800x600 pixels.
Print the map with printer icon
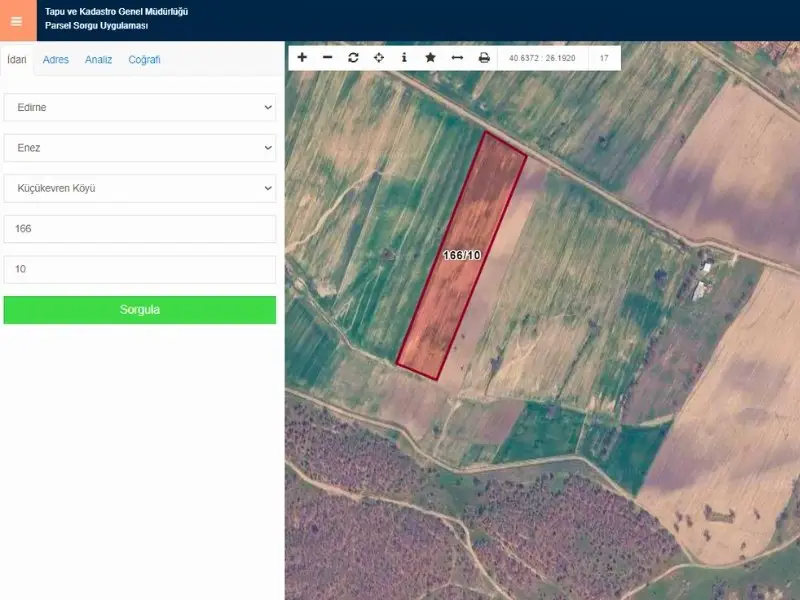pos(484,58)
